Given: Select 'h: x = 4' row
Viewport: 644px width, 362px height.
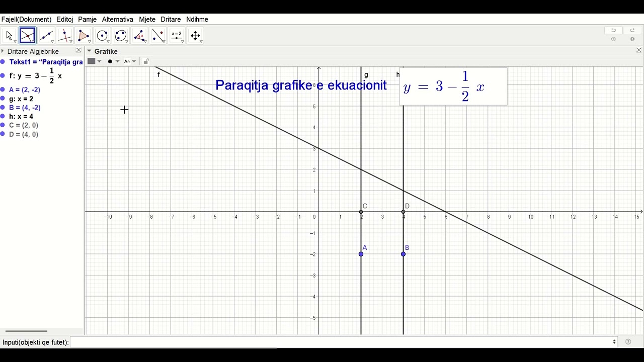Looking at the screenshot, I should click(21, 116).
